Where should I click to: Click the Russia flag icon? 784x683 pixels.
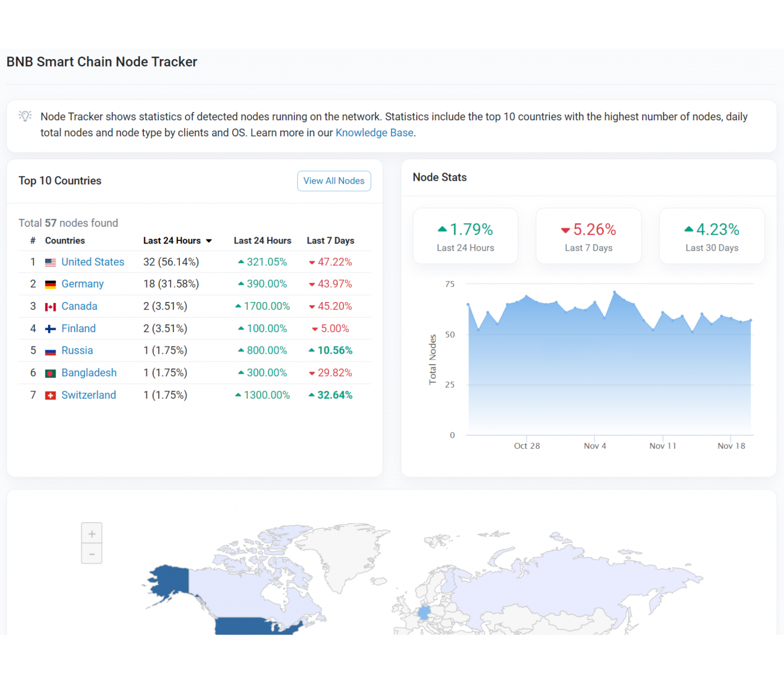tap(51, 350)
